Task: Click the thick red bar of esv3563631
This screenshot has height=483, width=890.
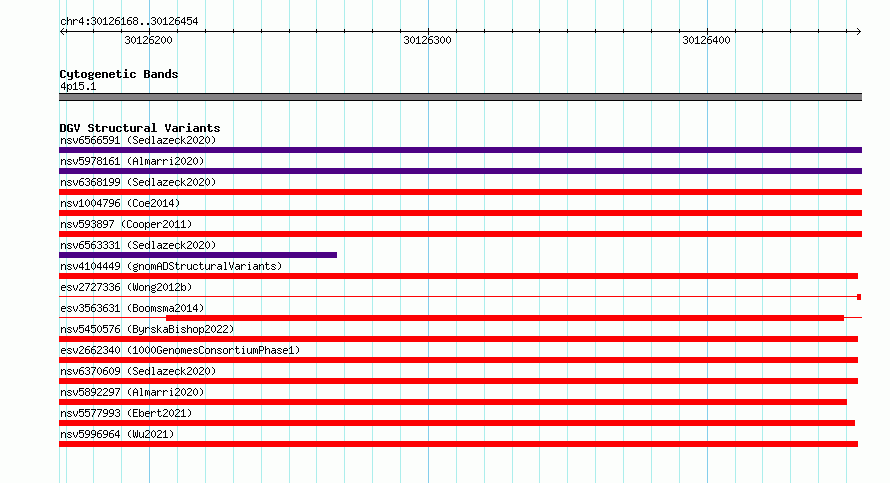Action: coord(505,318)
